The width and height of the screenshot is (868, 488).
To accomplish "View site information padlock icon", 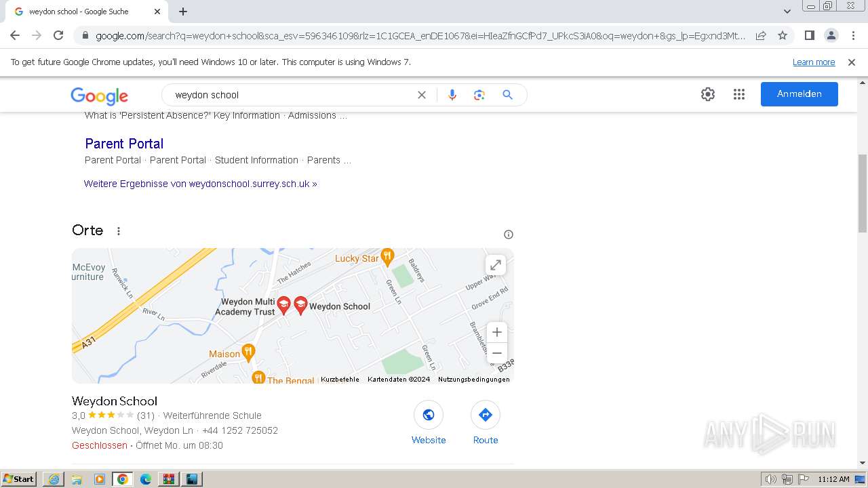I will point(85,36).
